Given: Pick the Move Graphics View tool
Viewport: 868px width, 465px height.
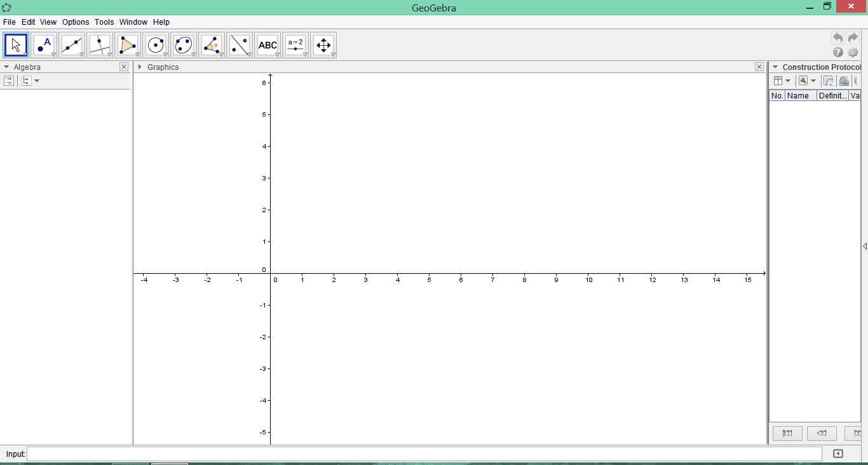Looking at the screenshot, I should click(323, 45).
